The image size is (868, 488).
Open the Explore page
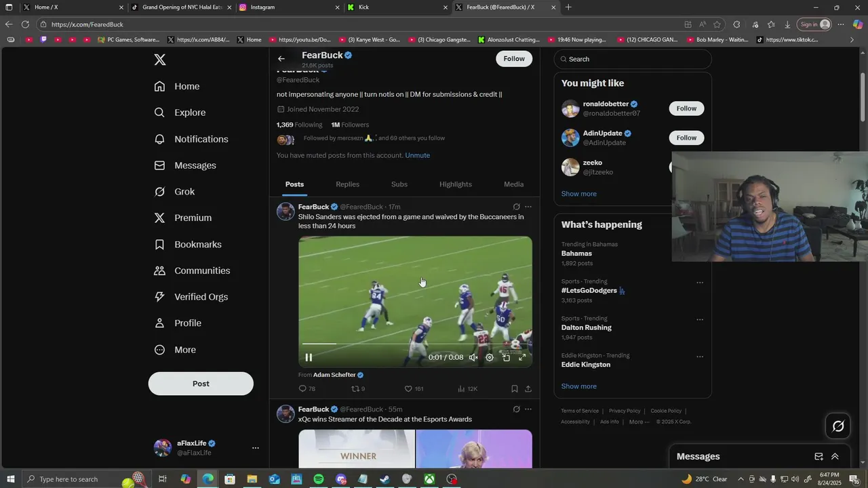tap(180, 113)
